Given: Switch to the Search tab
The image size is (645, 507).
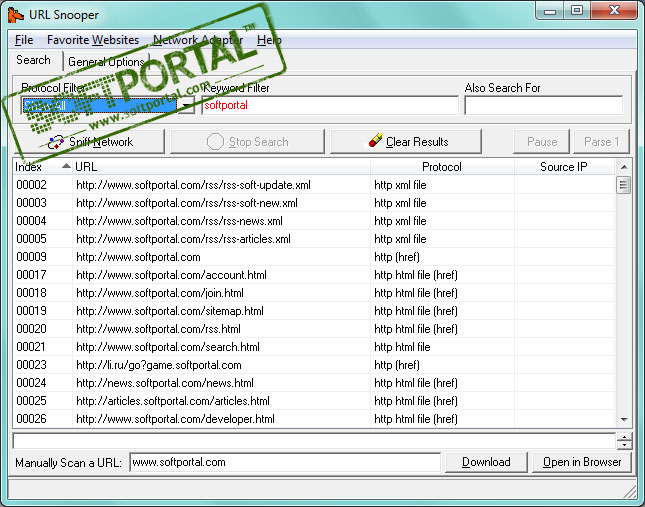Looking at the screenshot, I should 33,60.
